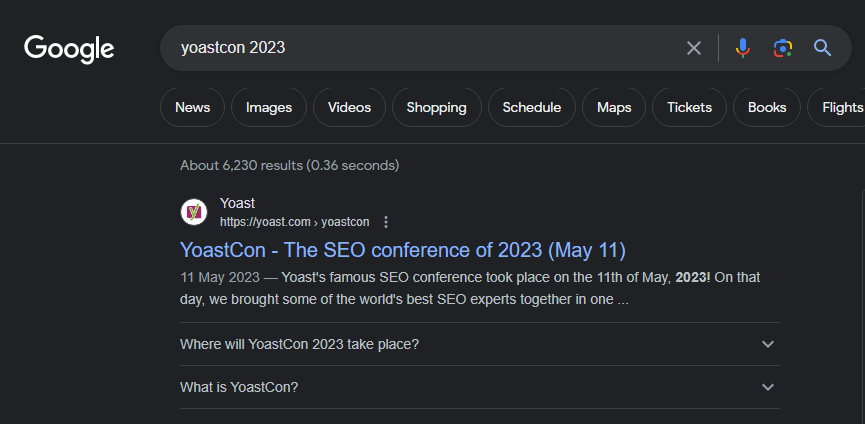Open the YoastCon SEO conference result link
This screenshot has width=865, height=424.
click(402, 250)
